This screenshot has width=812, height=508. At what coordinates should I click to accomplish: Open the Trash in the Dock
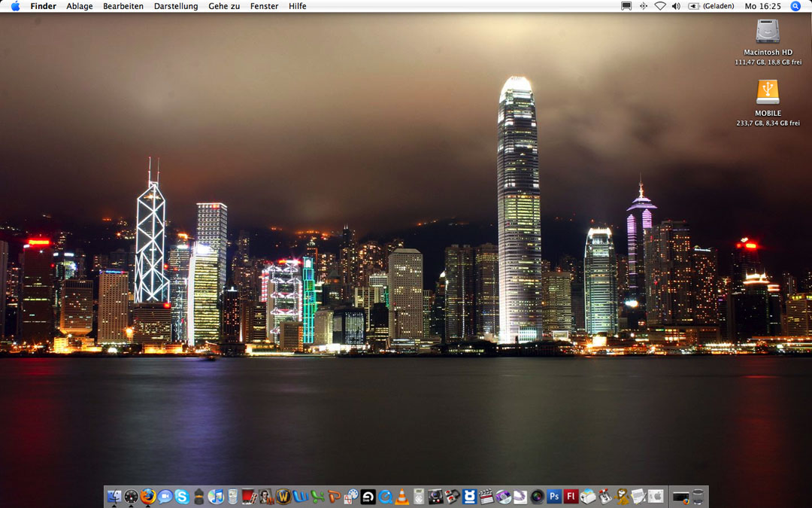698,497
